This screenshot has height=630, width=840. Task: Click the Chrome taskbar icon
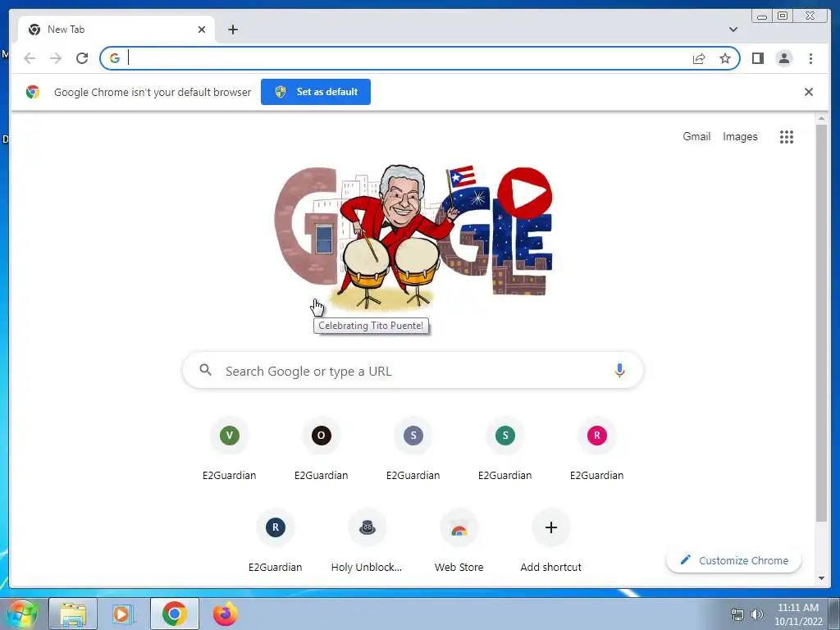[x=175, y=614]
